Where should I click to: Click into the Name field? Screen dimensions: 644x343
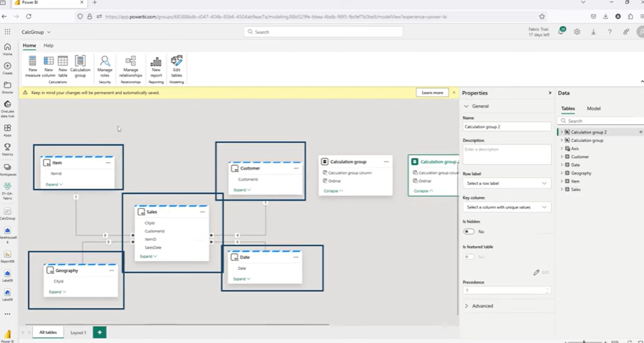(507, 127)
